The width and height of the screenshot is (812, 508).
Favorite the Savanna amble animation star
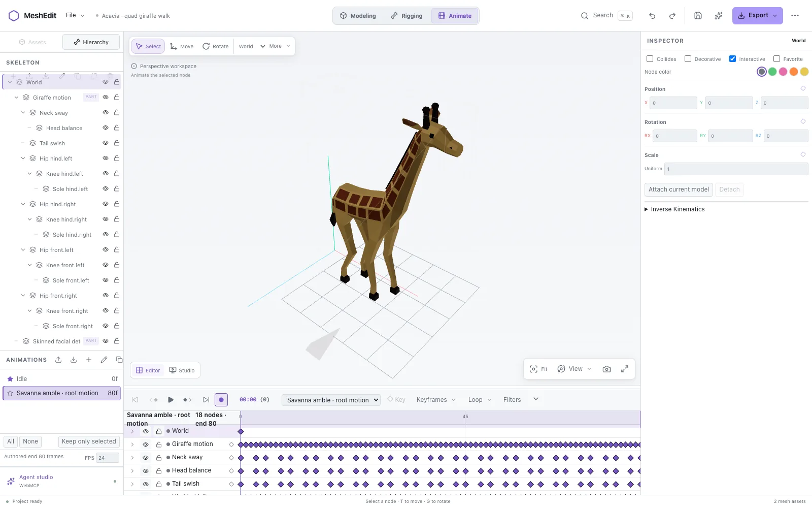(10, 393)
